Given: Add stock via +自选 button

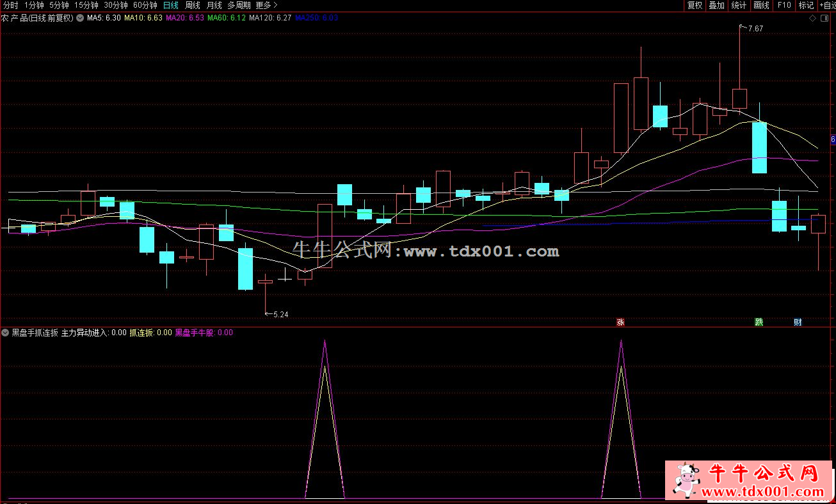Looking at the screenshot, I should point(826,5).
